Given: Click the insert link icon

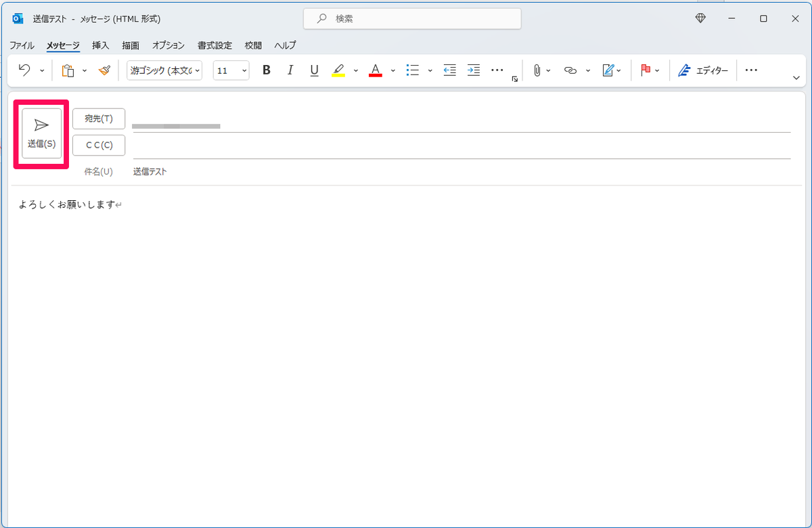Looking at the screenshot, I should coord(570,70).
